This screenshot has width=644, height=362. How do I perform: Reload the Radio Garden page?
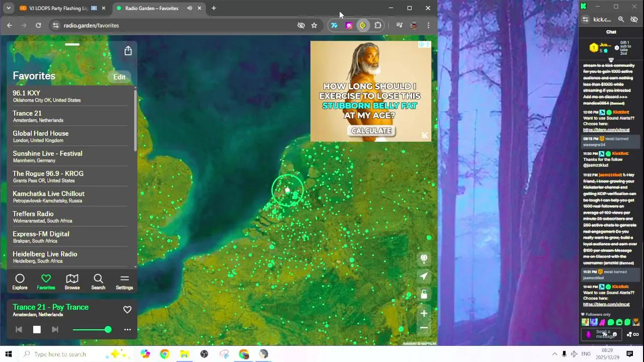[x=38, y=25]
